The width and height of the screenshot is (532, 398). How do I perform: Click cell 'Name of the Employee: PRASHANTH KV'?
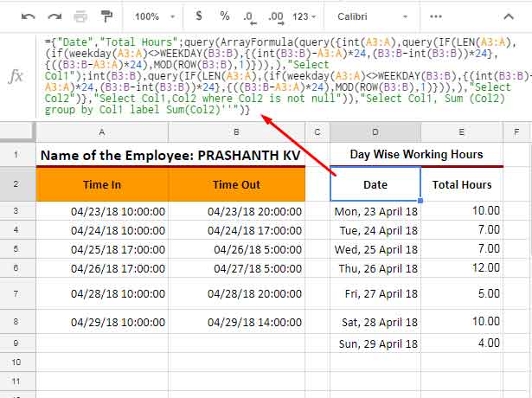170,155
